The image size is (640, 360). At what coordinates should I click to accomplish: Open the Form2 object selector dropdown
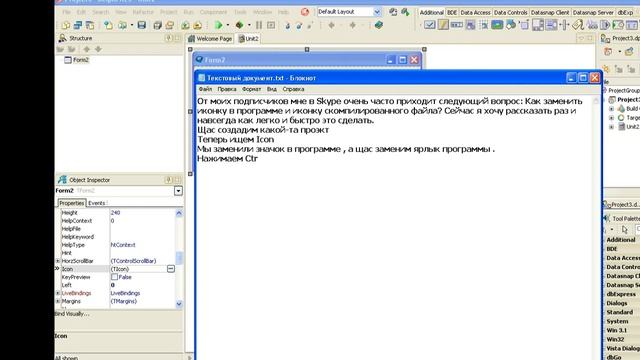(178, 191)
